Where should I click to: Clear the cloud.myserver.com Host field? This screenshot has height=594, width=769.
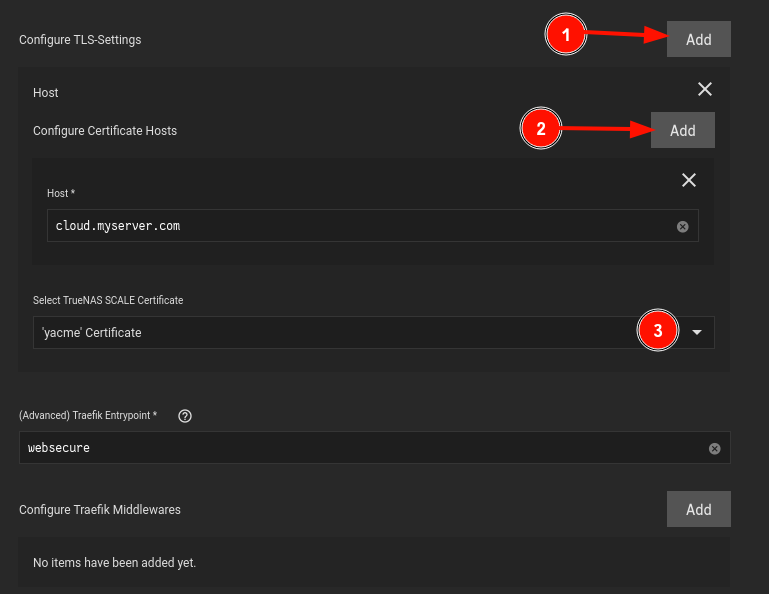[x=683, y=227]
